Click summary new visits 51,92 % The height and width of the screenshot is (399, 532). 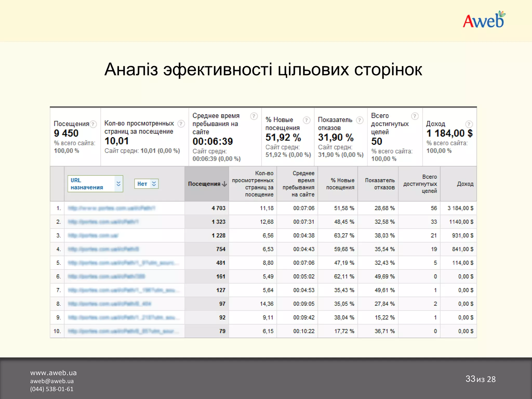tap(283, 137)
